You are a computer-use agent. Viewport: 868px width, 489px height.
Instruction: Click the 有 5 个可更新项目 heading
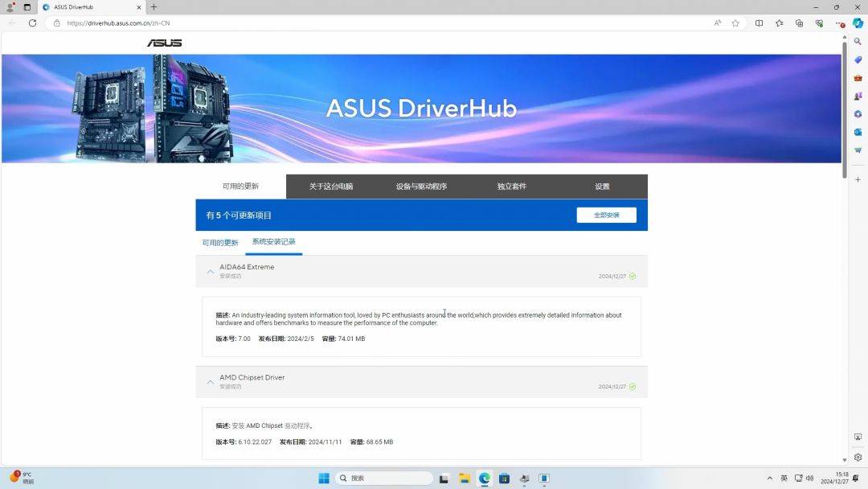239,216
